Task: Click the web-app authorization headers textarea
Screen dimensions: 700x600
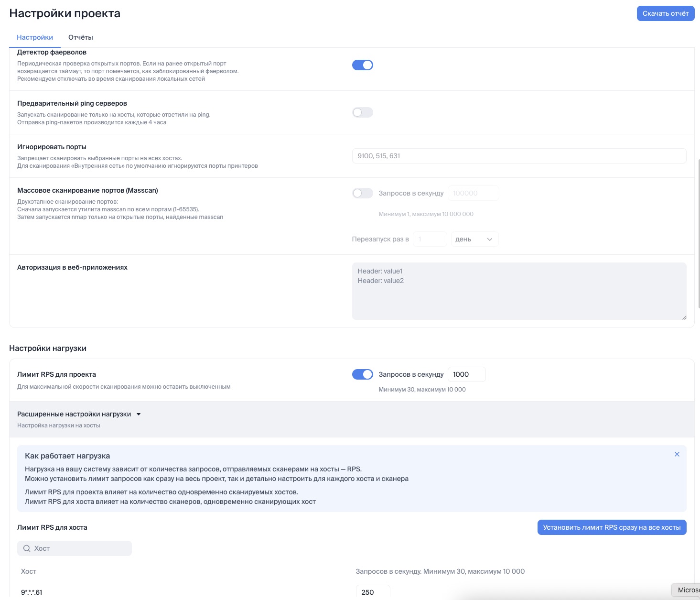Action: (x=518, y=291)
